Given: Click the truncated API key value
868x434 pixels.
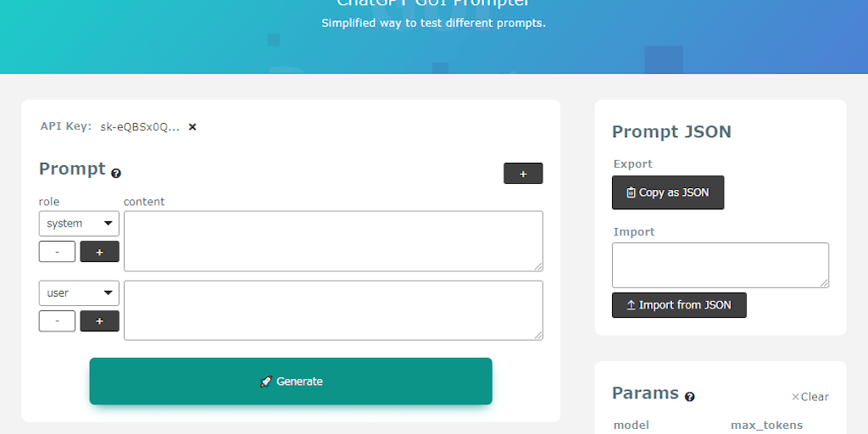Looking at the screenshot, I should click(140, 127).
